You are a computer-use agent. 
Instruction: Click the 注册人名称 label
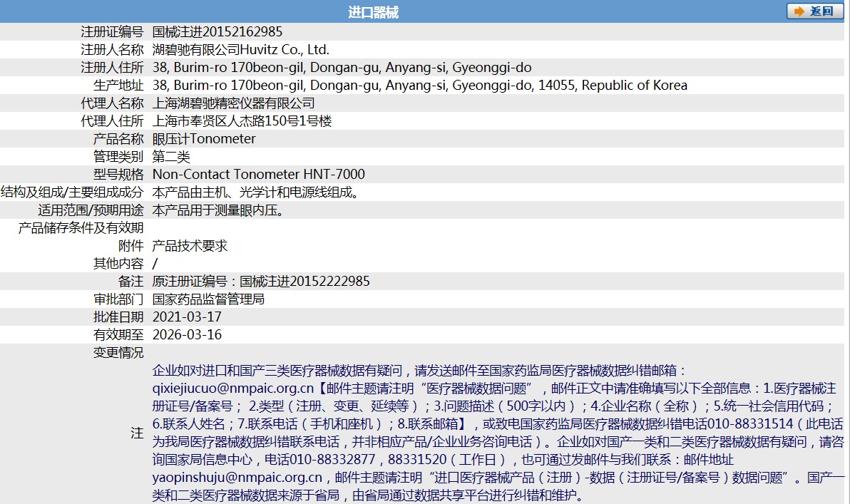(112, 50)
